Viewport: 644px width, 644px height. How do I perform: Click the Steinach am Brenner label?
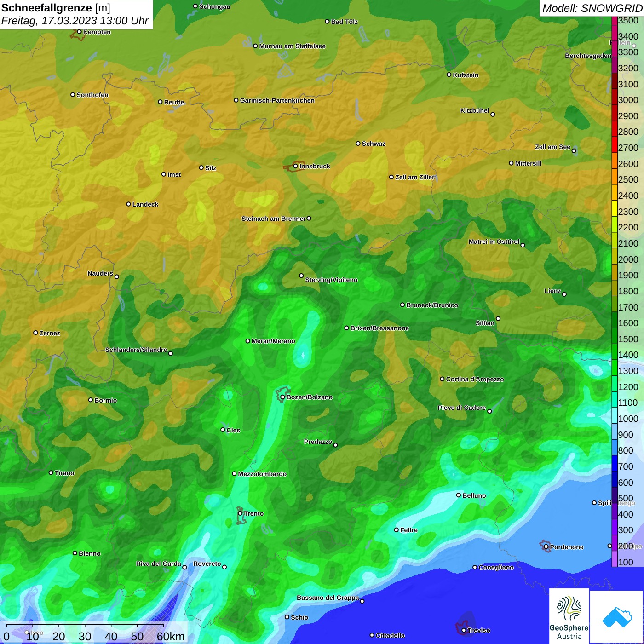pos(273,218)
